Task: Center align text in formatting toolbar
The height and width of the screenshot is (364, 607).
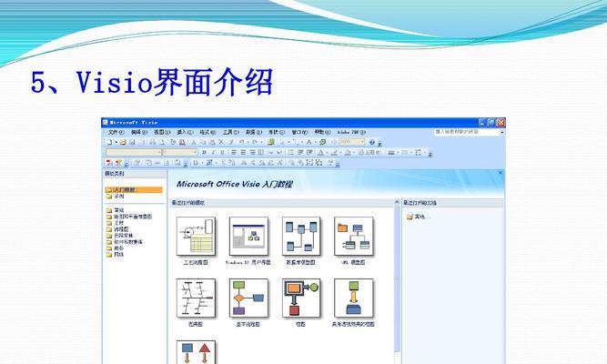Action: [x=243, y=152]
